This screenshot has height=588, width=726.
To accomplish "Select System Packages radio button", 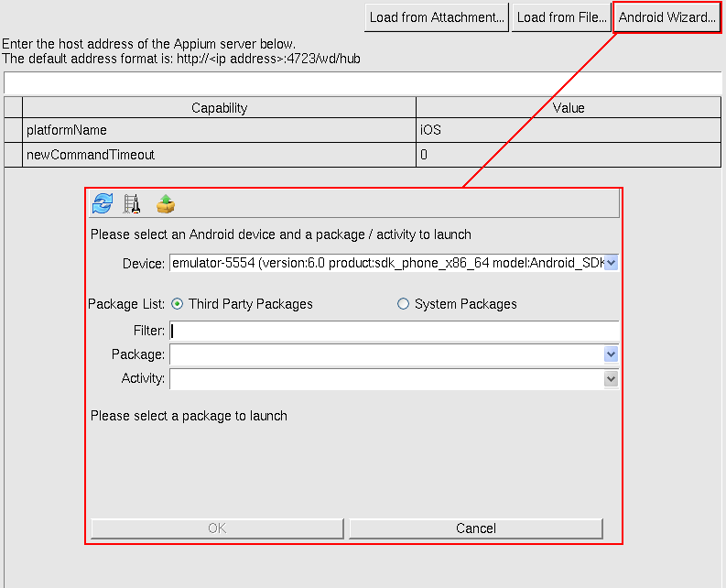I will pos(403,304).
